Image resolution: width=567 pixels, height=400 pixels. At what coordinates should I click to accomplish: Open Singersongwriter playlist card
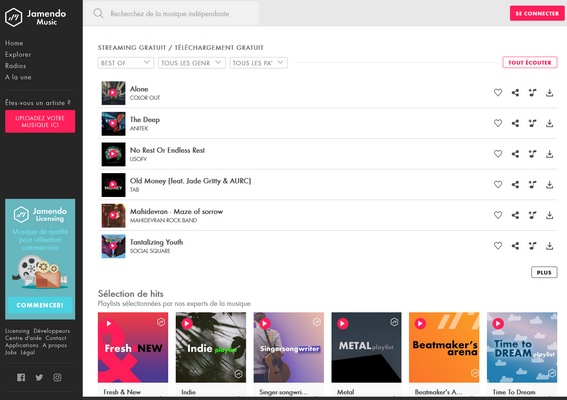pyautogui.click(x=289, y=348)
